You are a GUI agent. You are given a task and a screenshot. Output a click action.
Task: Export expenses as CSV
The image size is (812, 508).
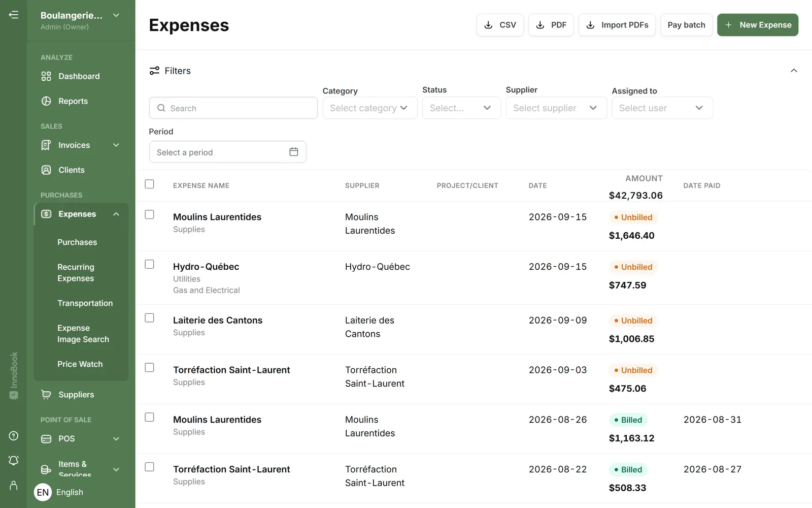[x=500, y=25]
